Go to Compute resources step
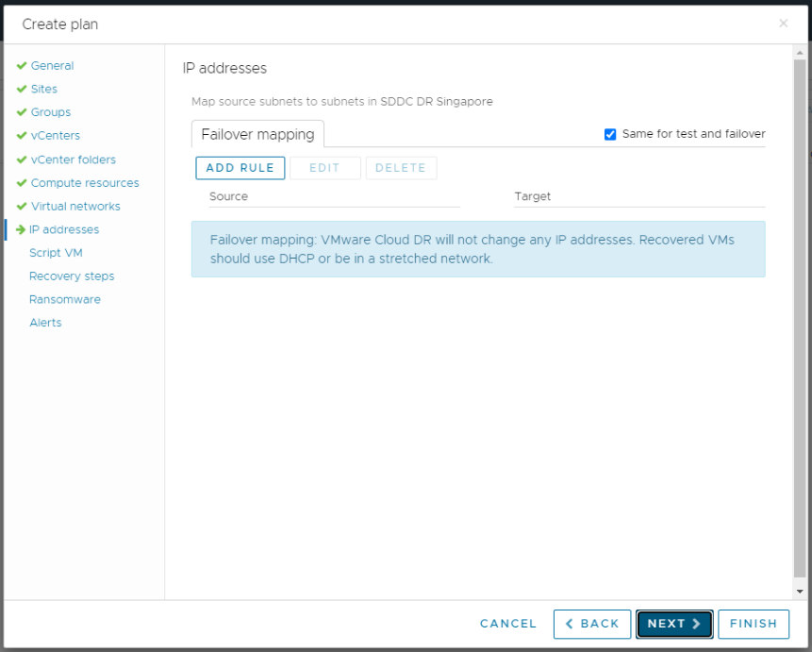 coord(85,183)
